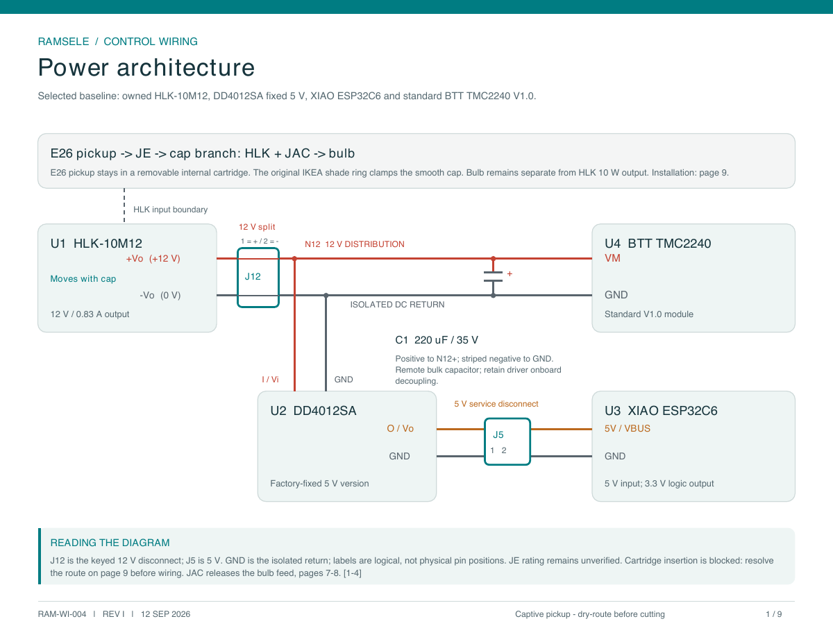
Task: Click the "1 = + / 2 = -" pin legend
Action: [260, 241]
